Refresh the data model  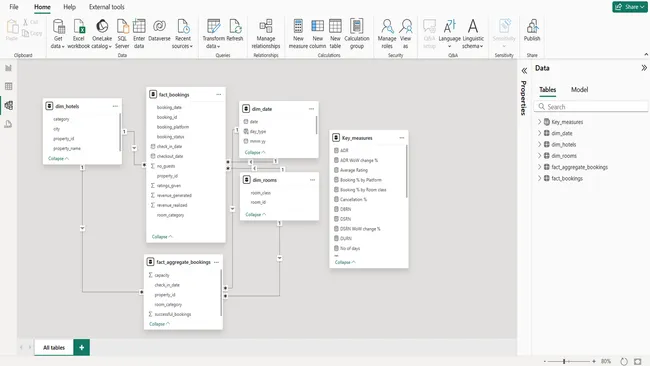click(235, 30)
